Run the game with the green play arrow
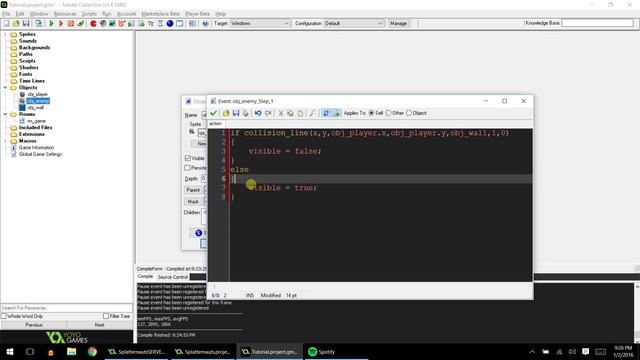 point(51,24)
